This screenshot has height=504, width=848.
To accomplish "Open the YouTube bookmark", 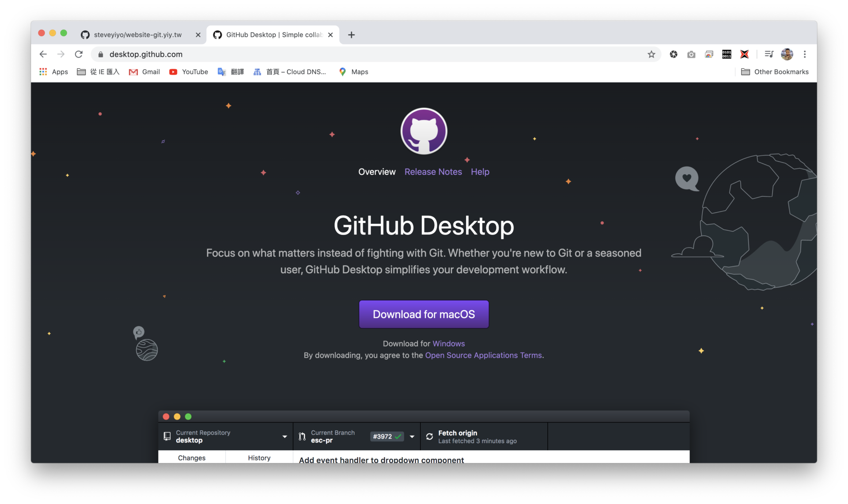I will (x=189, y=72).
